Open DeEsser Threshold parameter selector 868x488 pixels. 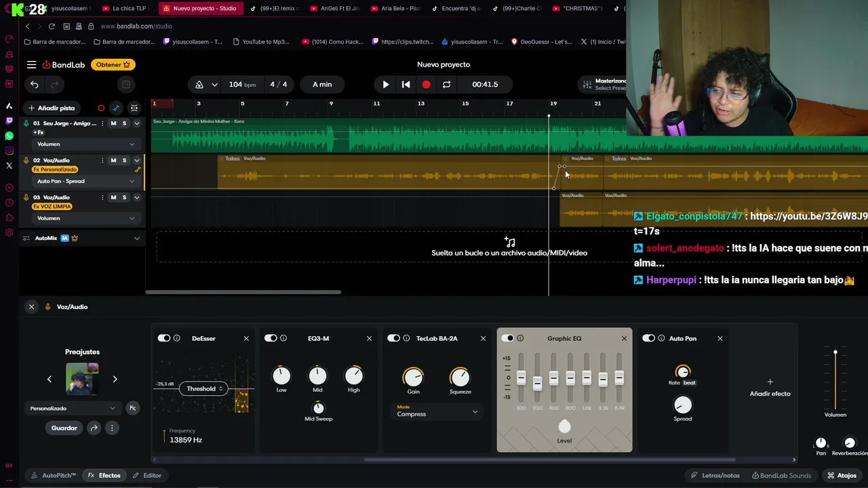pyautogui.click(x=205, y=389)
